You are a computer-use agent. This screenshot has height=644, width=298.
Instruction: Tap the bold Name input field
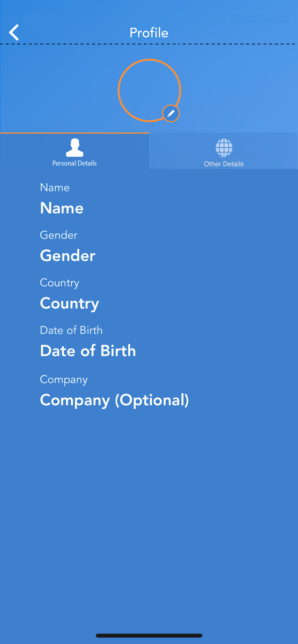click(x=62, y=208)
